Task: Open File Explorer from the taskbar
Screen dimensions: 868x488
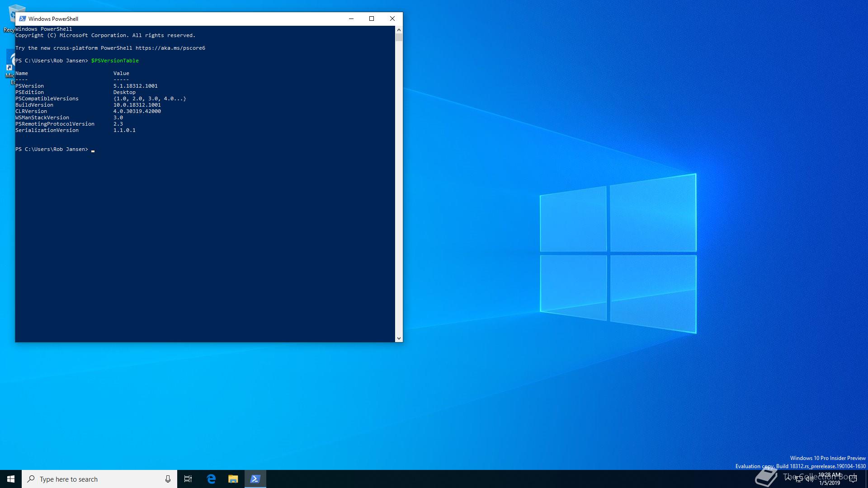Action: pyautogui.click(x=233, y=479)
